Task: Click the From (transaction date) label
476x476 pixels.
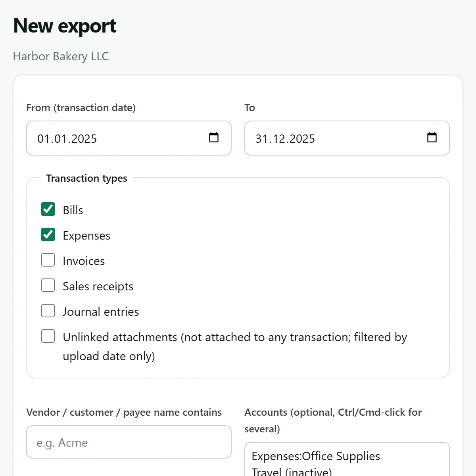Action: pos(81,107)
